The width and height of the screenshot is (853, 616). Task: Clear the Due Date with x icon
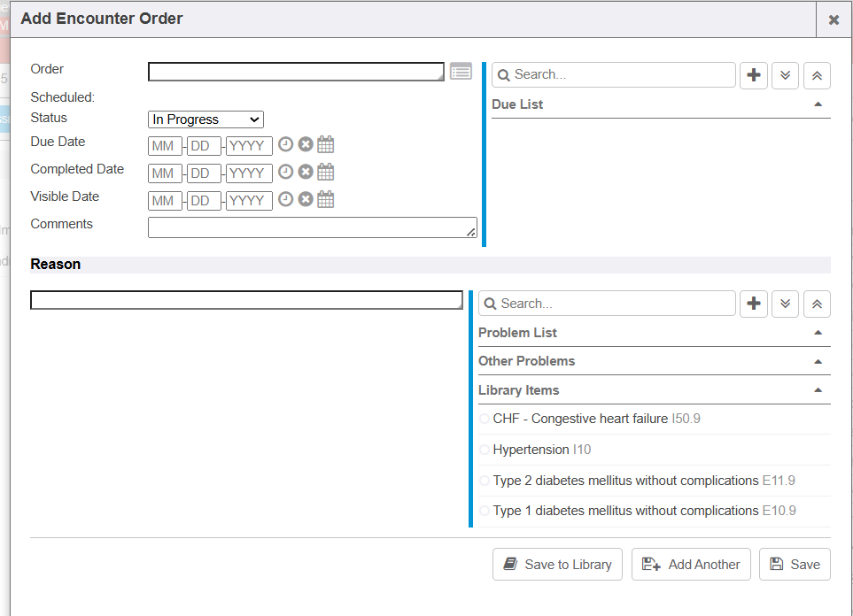pyautogui.click(x=306, y=145)
